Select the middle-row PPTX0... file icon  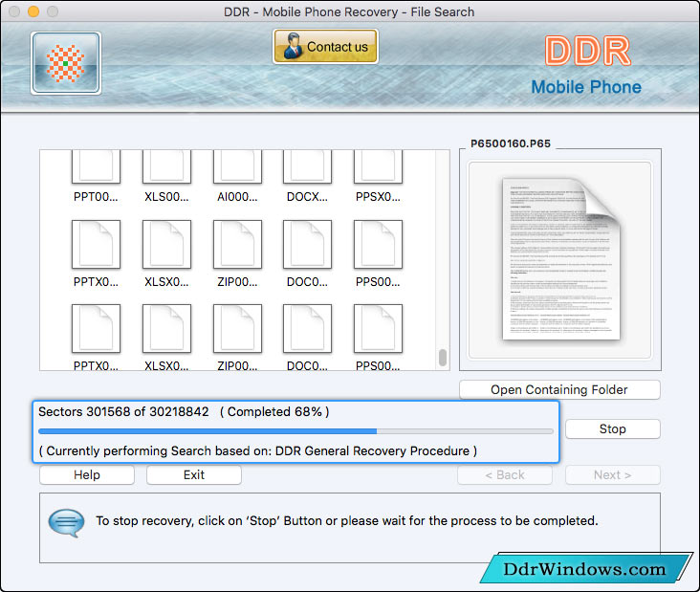pyautogui.click(x=96, y=244)
